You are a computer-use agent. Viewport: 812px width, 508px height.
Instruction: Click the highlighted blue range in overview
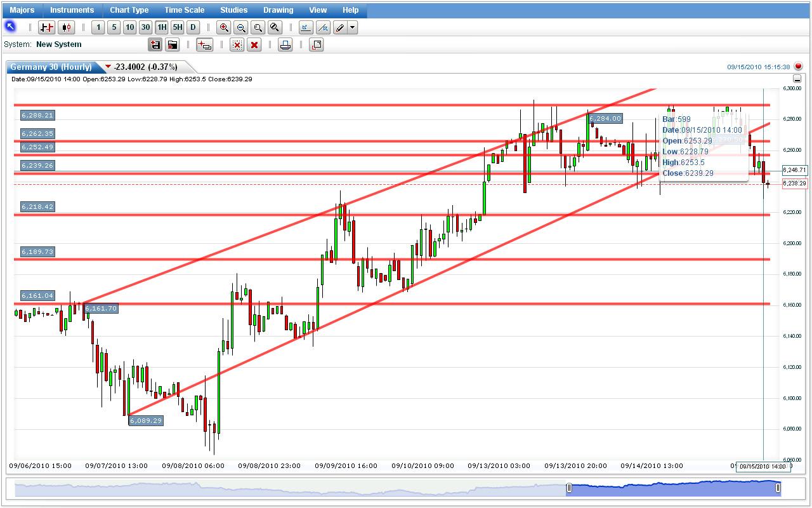(673, 488)
